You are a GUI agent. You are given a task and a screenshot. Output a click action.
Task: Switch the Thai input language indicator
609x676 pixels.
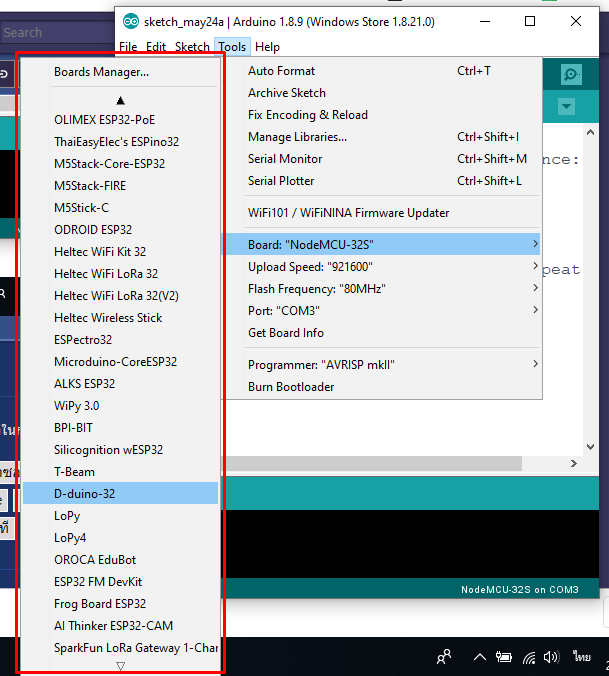582,657
